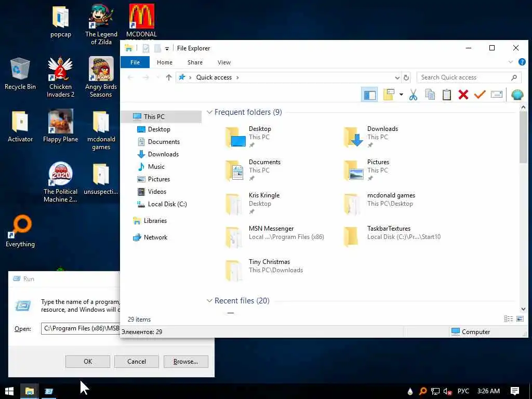Click the orange checkmark toolbar icon
The height and width of the screenshot is (399, 532).
click(x=480, y=95)
